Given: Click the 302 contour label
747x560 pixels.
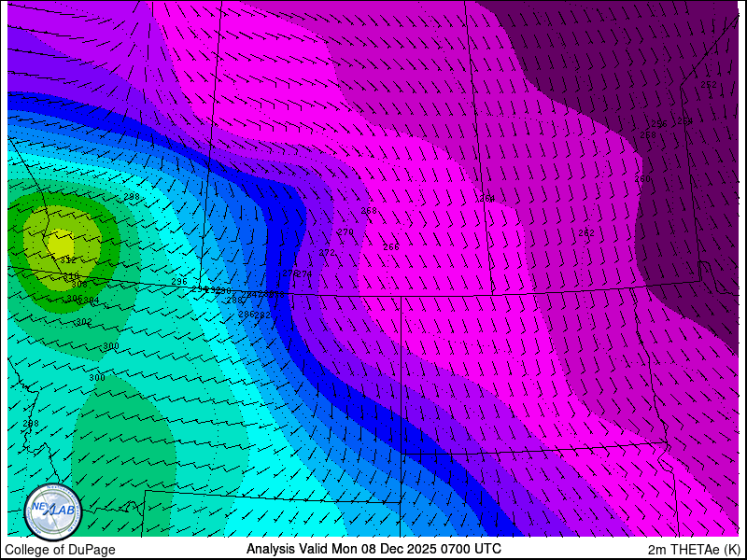Looking at the screenshot, I should 84,322.
